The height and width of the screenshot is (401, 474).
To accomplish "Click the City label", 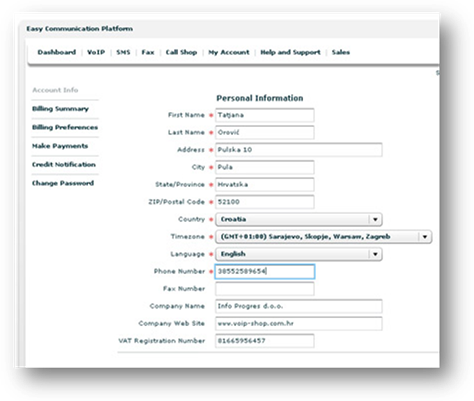I will point(198,167).
